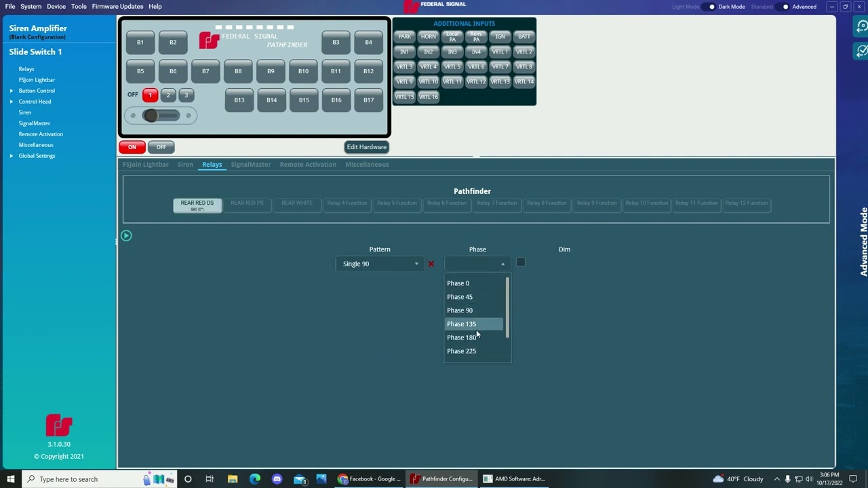Select the IN1 input
Image resolution: width=868 pixels, height=488 pixels.
405,52
